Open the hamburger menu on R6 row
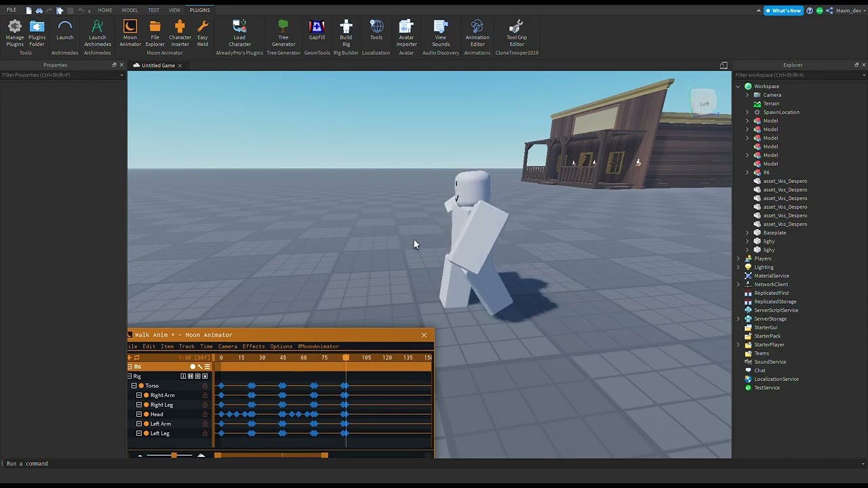Image resolution: width=868 pixels, height=488 pixels. click(207, 367)
